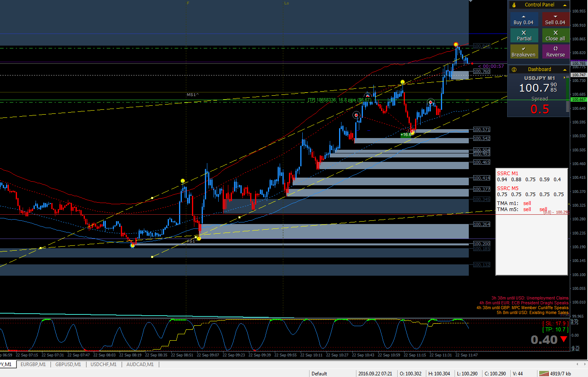Click the Control Panel money-bag icon
588x377 pixels.
(x=514, y=5)
